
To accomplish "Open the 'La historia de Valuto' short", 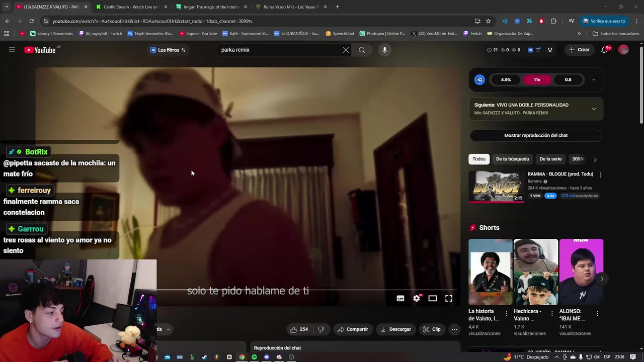I will pos(490,272).
